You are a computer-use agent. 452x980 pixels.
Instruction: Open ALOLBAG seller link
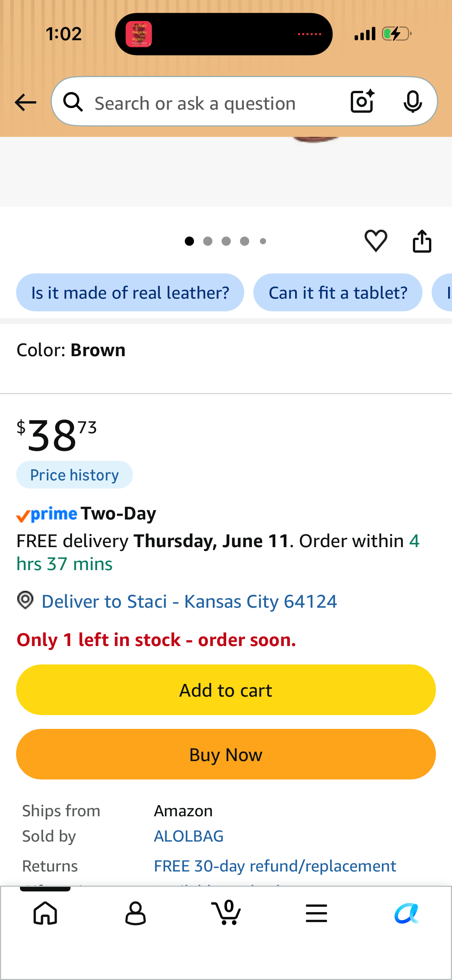tap(189, 836)
